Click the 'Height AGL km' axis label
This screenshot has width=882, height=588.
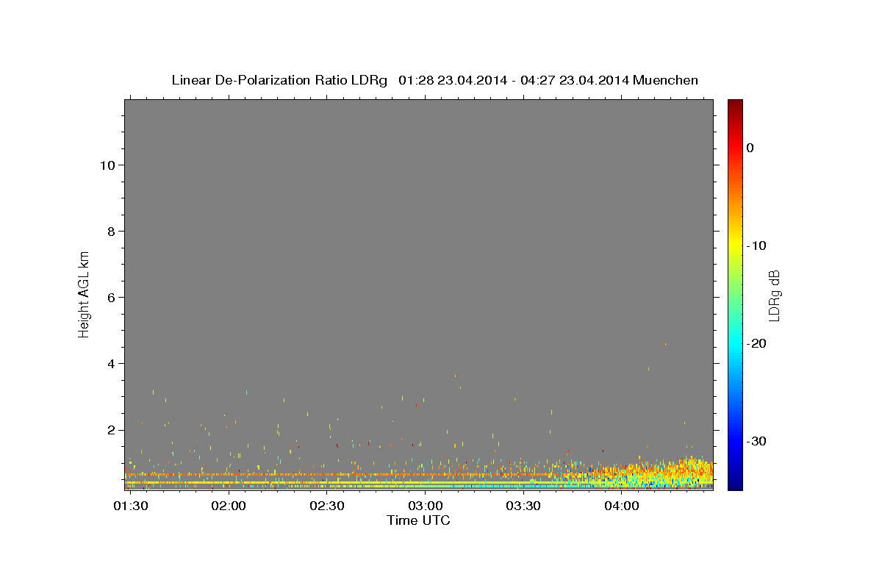(84, 293)
